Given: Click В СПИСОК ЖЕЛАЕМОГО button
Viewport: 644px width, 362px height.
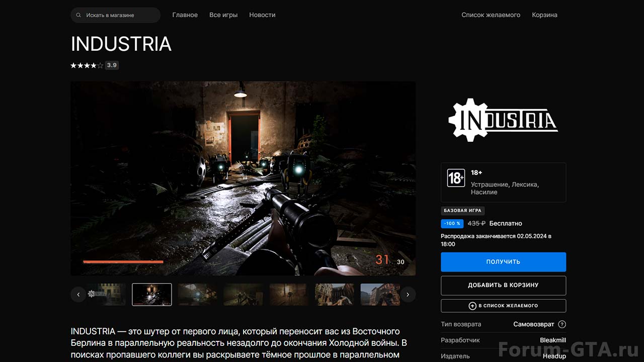Looking at the screenshot, I should click(504, 306).
